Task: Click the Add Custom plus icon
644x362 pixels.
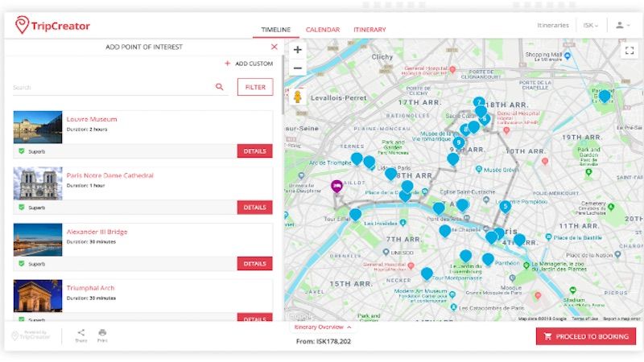Action: click(x=228, y=64)
